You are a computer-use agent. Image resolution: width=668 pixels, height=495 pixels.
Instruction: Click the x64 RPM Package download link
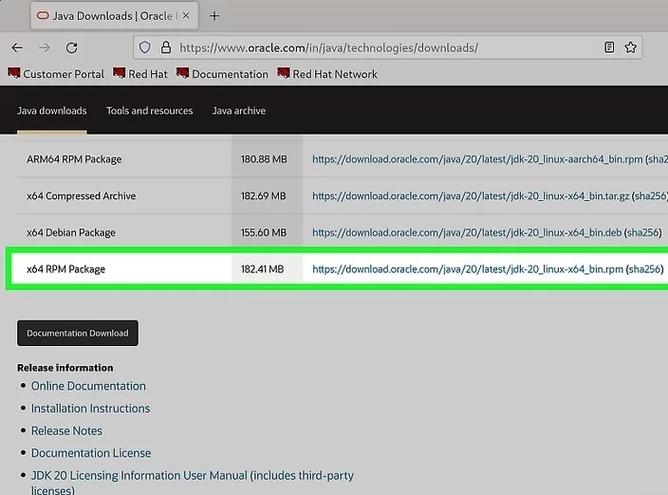coord(467,269)
